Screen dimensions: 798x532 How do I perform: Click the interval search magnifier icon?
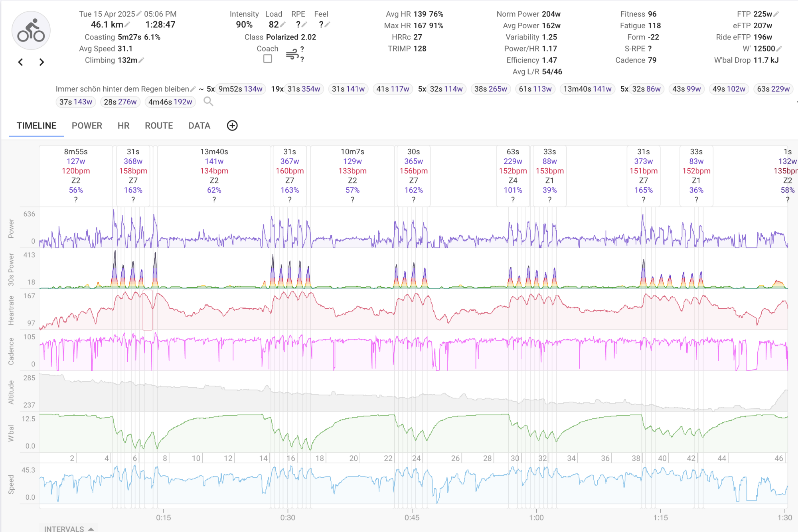pyautogui.click(x=208, y=101)
